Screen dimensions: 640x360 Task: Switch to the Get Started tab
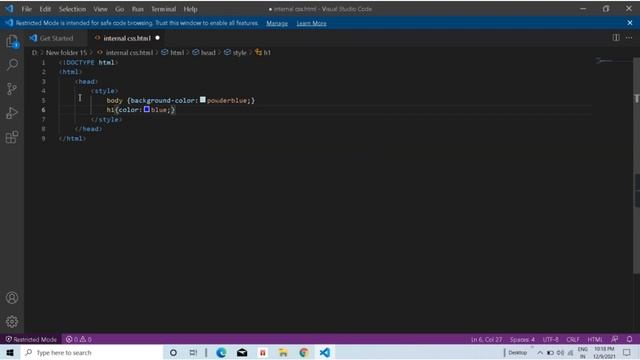(x=56, y=38)
